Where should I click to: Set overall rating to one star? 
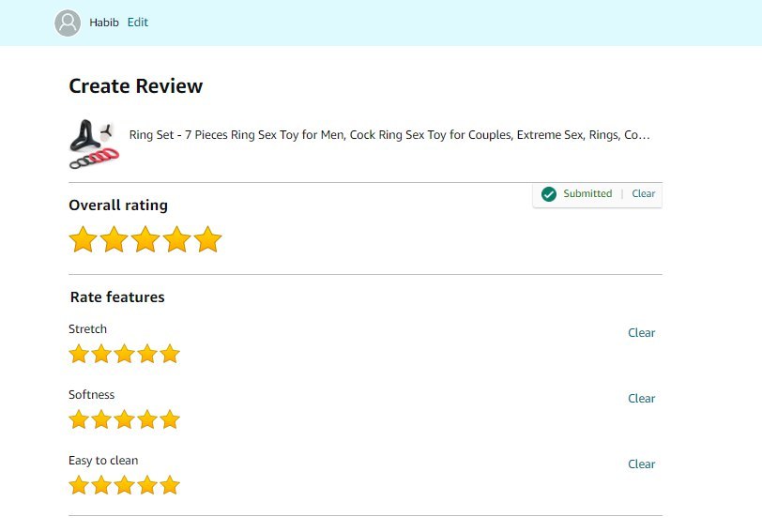coord(83,239)
